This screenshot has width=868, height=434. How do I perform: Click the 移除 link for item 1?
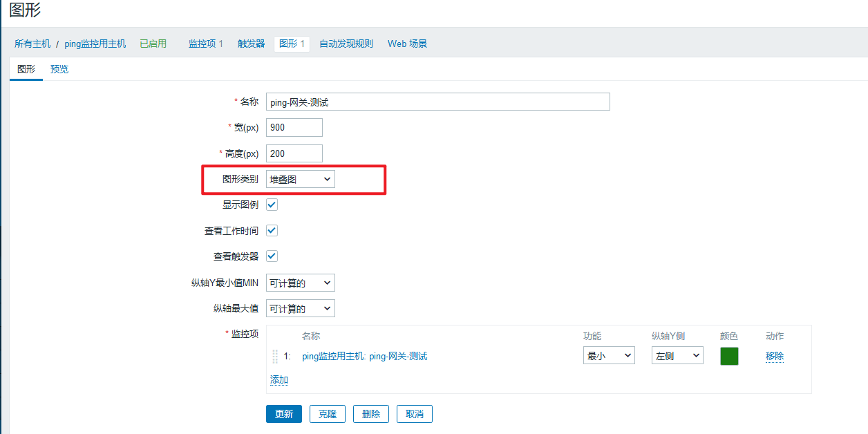(775, 356)
